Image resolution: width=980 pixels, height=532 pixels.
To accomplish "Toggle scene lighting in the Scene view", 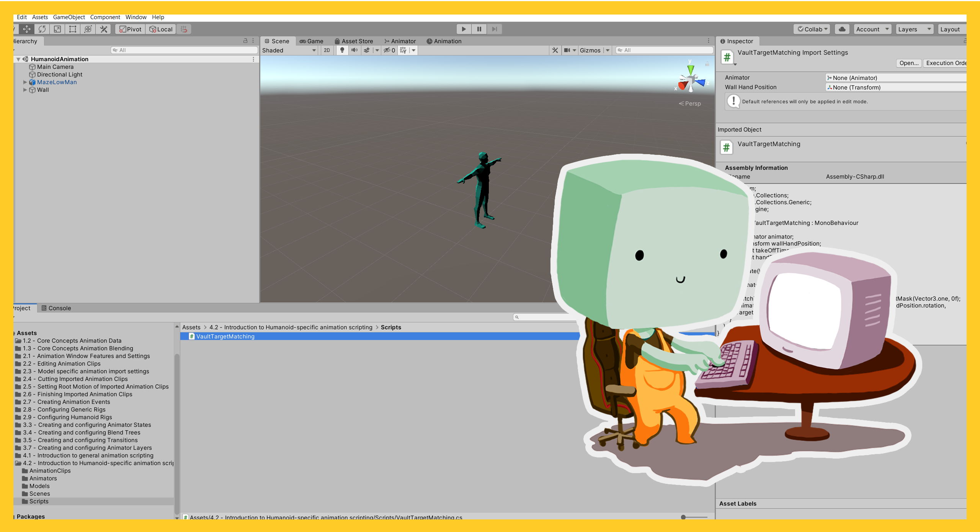I will pos(342,50).
